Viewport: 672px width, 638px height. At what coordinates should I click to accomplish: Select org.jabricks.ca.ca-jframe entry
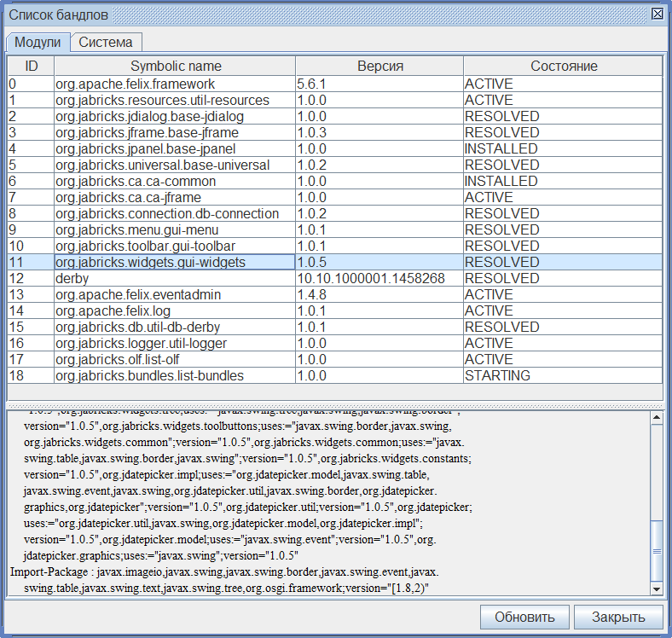pyautogui.click(x=175, y=197)
